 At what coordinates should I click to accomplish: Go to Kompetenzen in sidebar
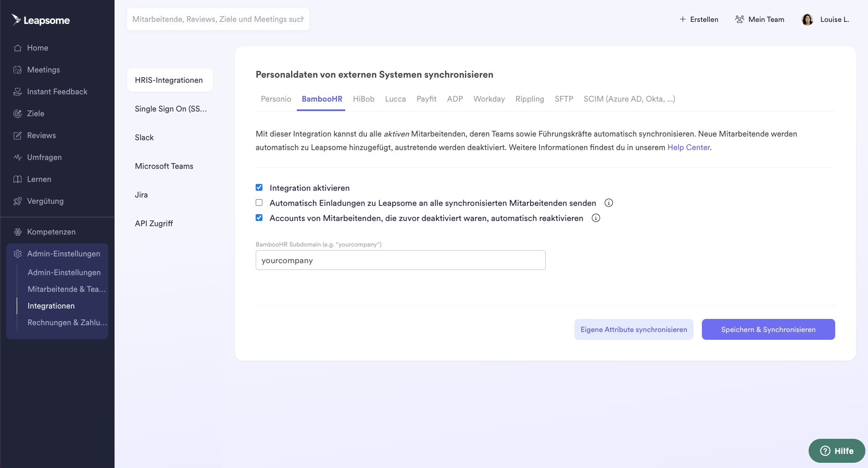(51, 232)
